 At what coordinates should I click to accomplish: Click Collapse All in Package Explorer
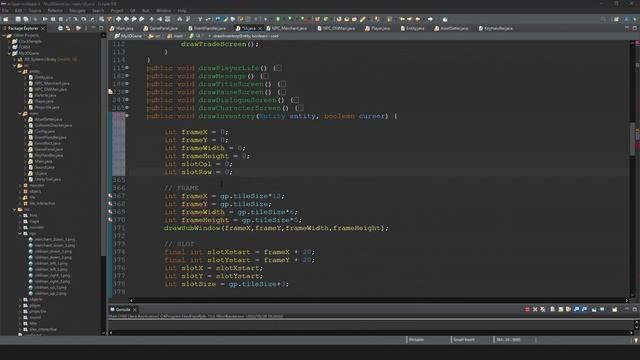pos(60,28)
